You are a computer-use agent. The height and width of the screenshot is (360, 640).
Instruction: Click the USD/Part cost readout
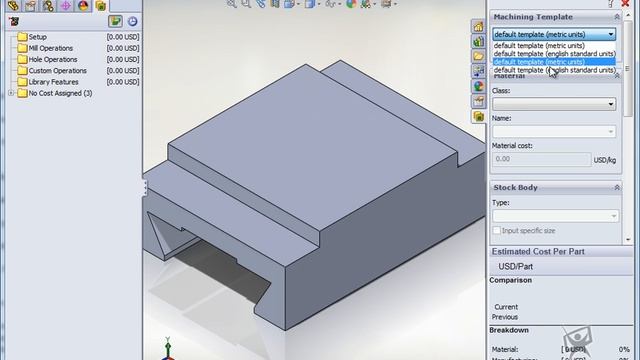(x=516, y=267)
